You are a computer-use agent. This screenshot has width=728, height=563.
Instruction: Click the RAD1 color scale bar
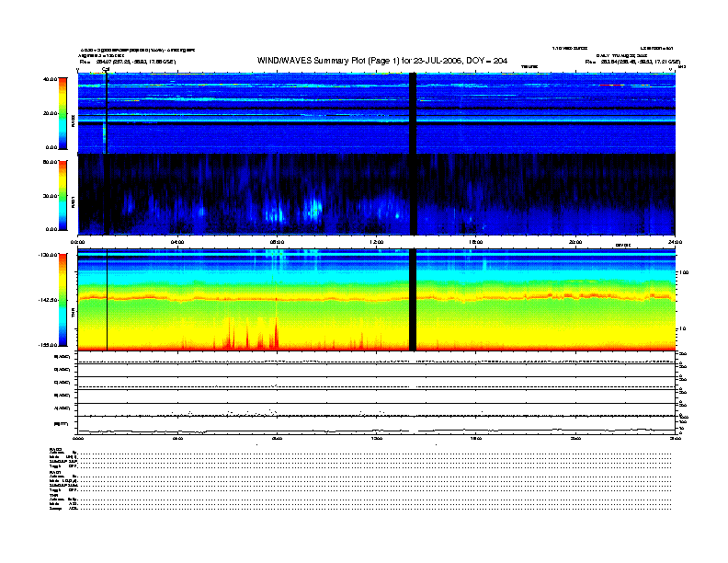pos(63,196)
